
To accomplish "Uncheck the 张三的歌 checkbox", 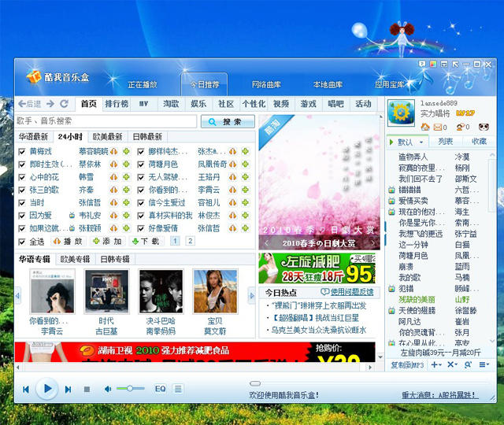I will tap(22, 190).
